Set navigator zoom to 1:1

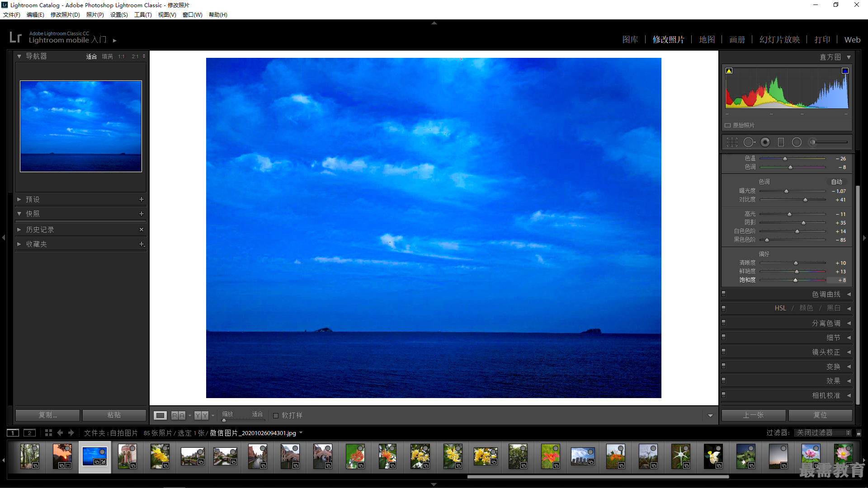coord(121,56)
